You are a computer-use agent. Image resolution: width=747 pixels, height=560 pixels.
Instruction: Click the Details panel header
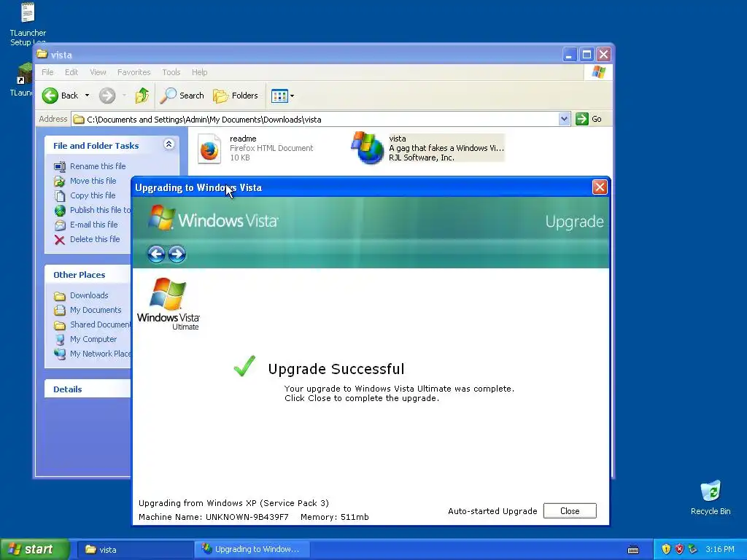[88, 389]
